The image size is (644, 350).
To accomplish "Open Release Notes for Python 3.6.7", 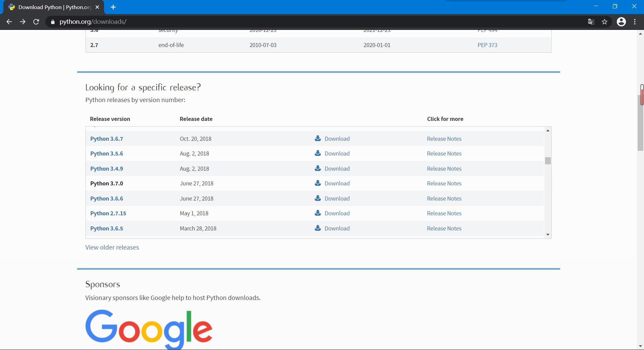I will 444,139.
